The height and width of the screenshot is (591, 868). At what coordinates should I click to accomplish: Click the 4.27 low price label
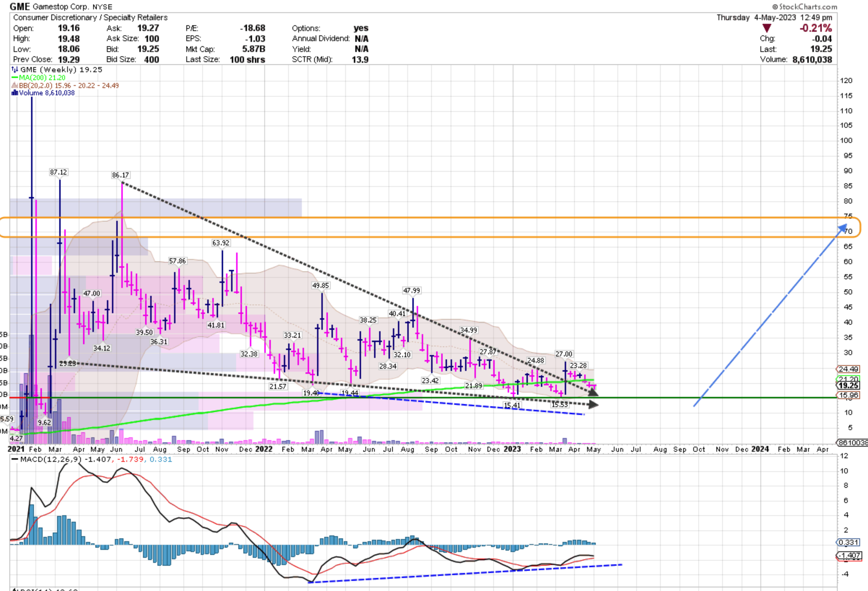(x=16, y=438)
